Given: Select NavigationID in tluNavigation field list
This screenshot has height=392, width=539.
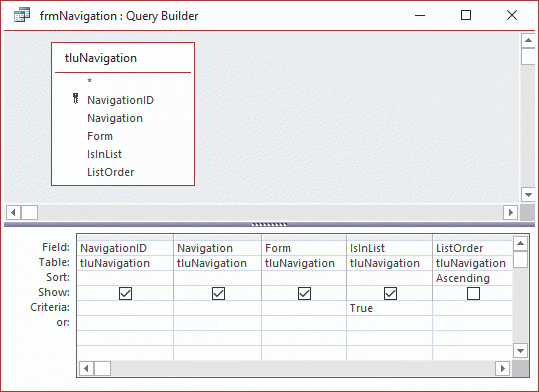Looking at the screenshot, I should pos(120,100).
